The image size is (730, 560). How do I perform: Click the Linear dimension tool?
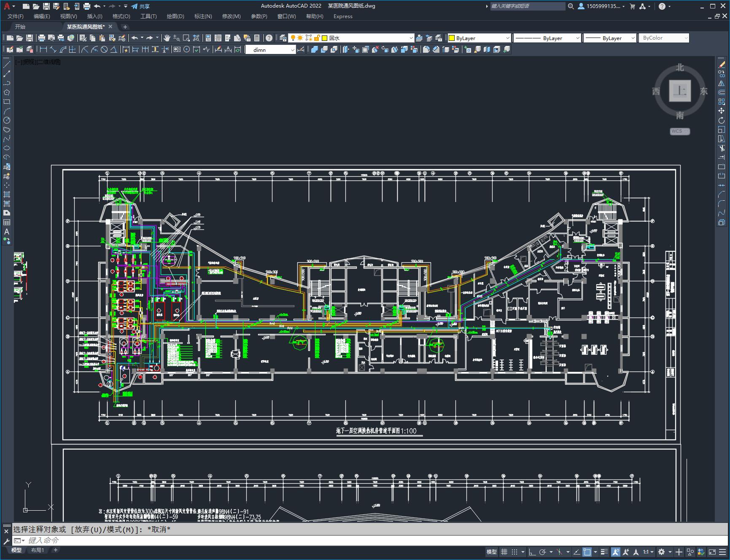tap(43, 49)
